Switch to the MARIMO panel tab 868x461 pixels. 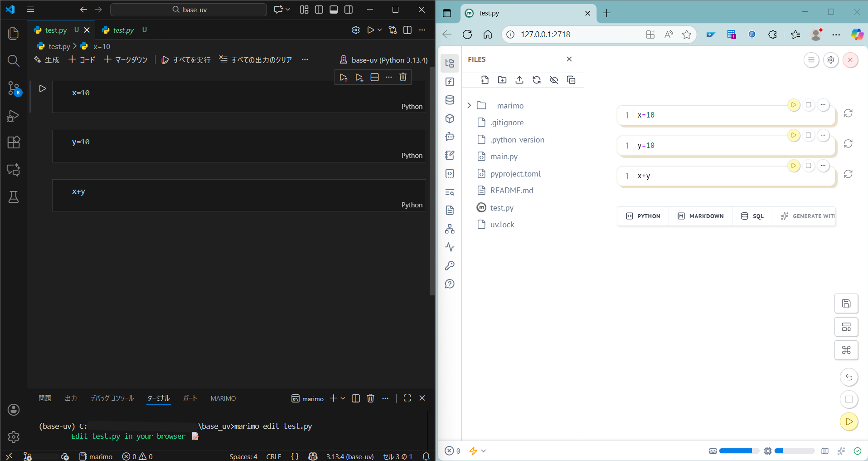223,398
